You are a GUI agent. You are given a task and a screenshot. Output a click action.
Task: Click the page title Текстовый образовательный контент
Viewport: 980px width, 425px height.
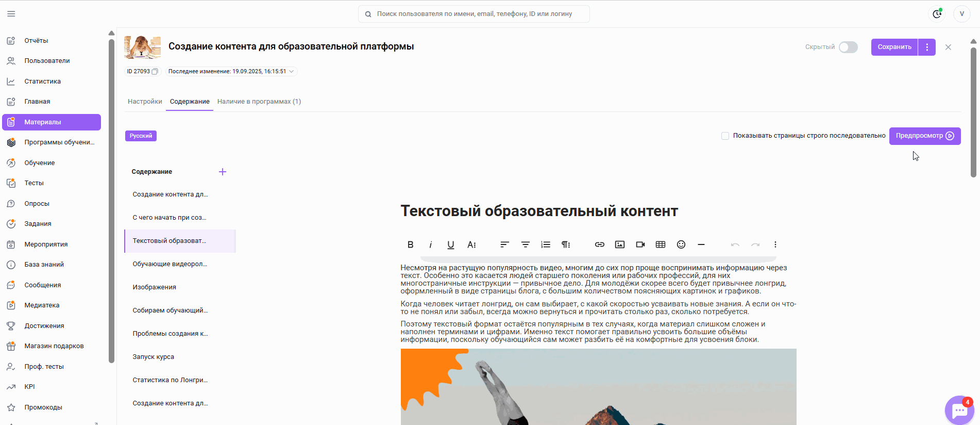click(539, 211)
